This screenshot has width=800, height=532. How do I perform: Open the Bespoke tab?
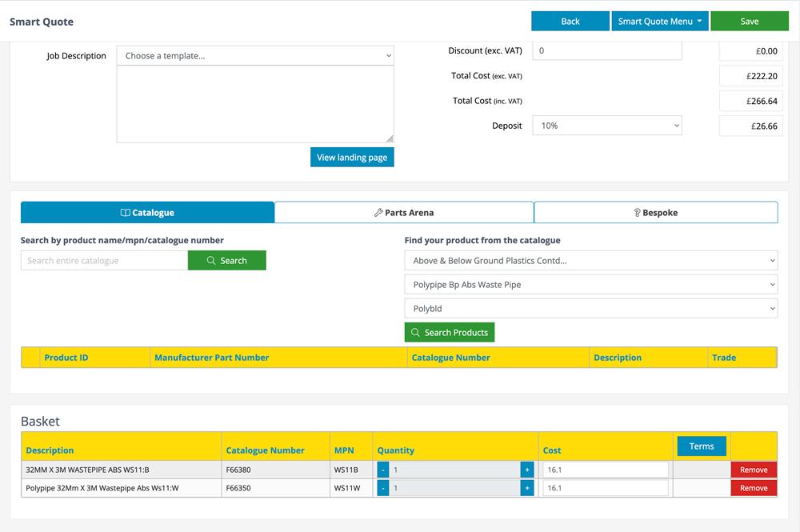(x=655, y=213)
